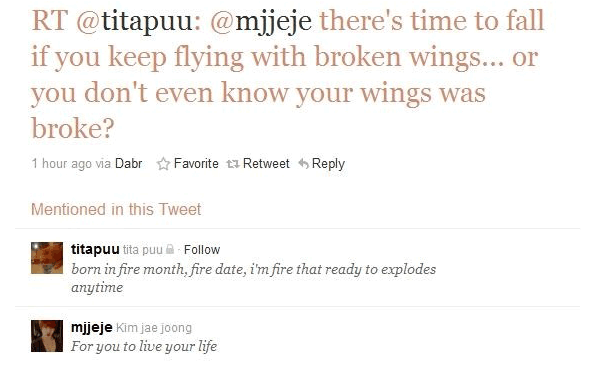Open @titapuu mention in tweet text
Viewport: 600px width, 365px height.
tap(135, 21)
